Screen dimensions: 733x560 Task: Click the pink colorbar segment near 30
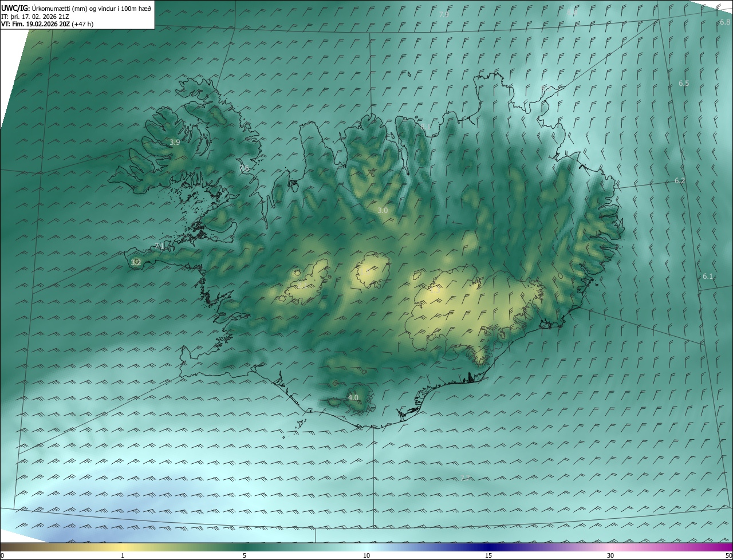tap(610, 547)
